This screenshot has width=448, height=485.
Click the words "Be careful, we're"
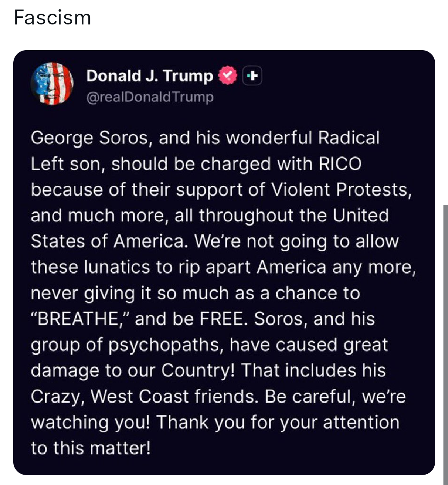(x=335, y=396)
